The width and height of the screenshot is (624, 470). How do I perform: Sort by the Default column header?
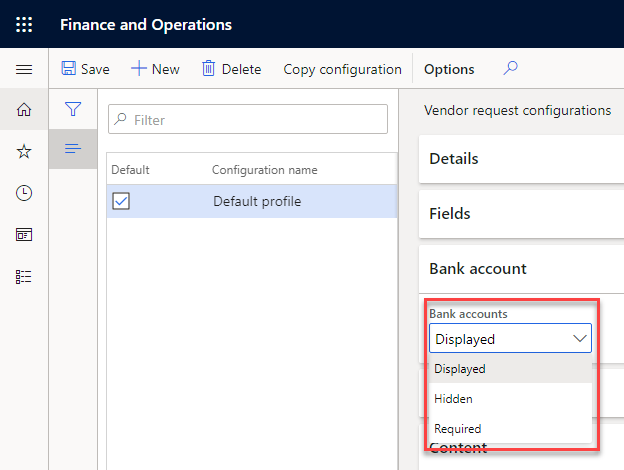tap(130, 170)
